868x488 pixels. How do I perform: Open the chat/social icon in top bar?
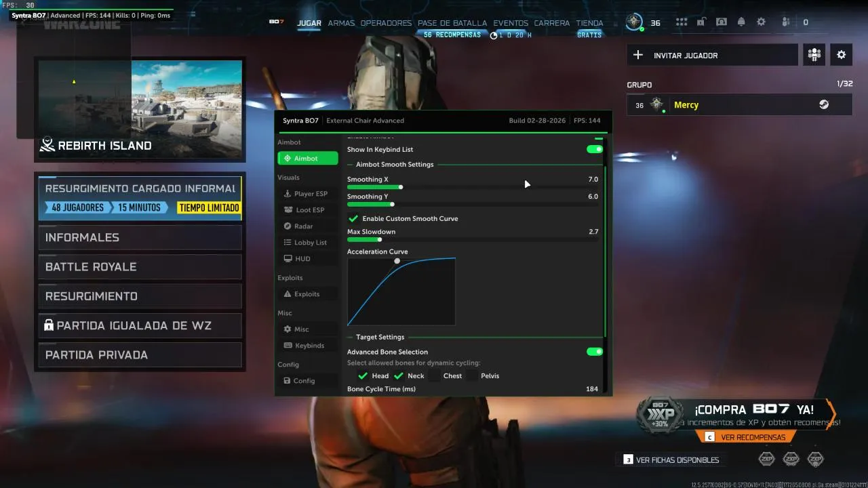(x=722, y=22)
